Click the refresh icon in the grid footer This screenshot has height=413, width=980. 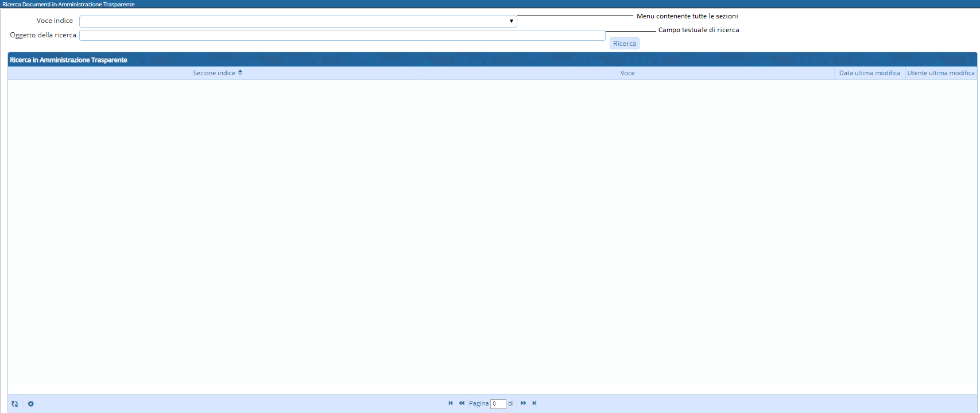click(15, 404)
